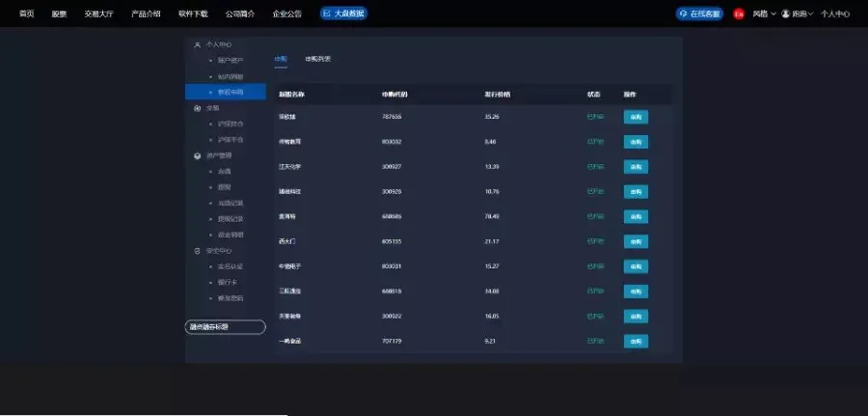The height and width of the screenshot is (416, 868).
Task: Click the 资产管理 layers icon in sidebar
Action: coord(197,155)
